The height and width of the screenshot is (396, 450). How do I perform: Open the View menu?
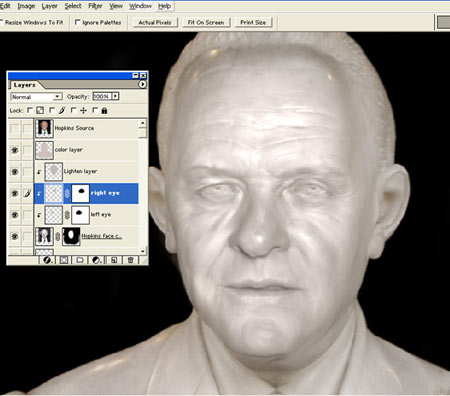pos(116,6)
